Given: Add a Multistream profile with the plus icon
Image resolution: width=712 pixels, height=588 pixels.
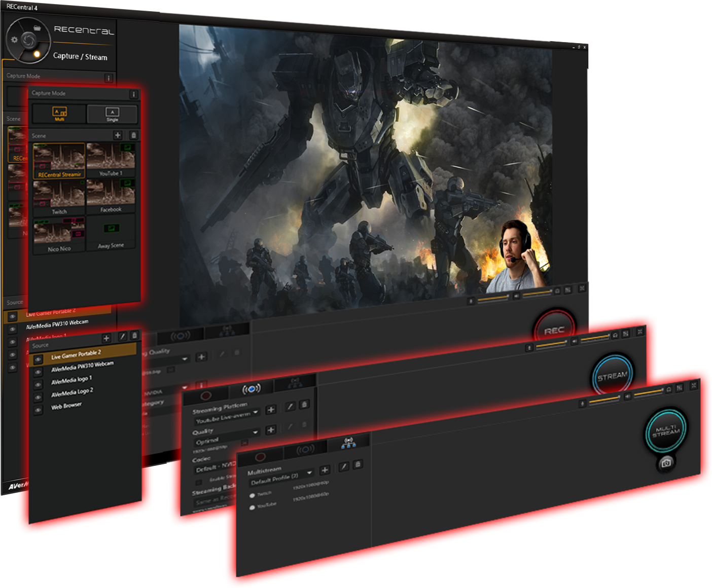Looking at the screenshot, I should 325,470.
